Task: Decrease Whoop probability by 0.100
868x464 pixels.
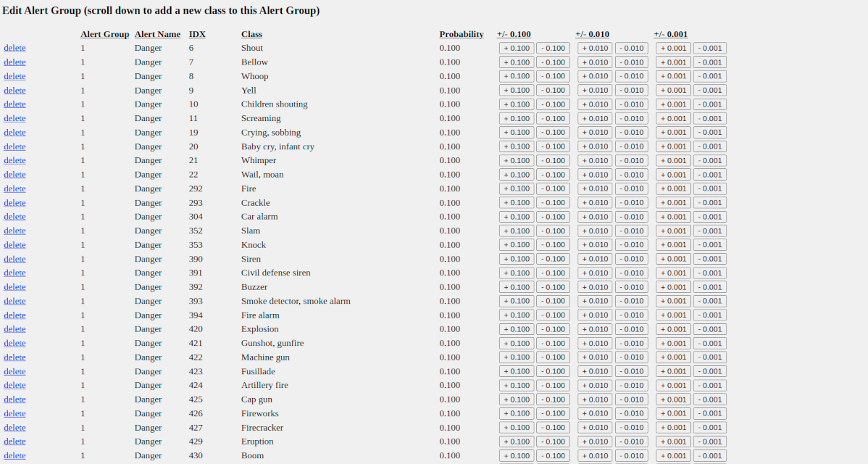Action: 553,76
